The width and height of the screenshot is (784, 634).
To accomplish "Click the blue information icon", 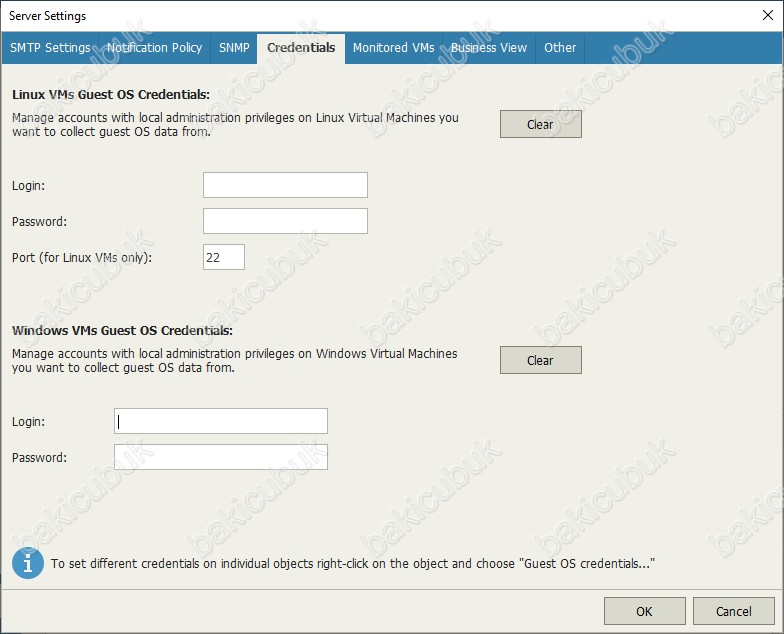I will pos(28,564).
